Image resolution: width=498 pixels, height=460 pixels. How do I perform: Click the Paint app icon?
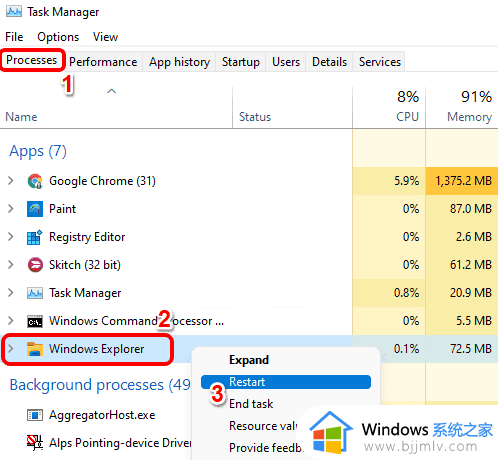[35, 209]
